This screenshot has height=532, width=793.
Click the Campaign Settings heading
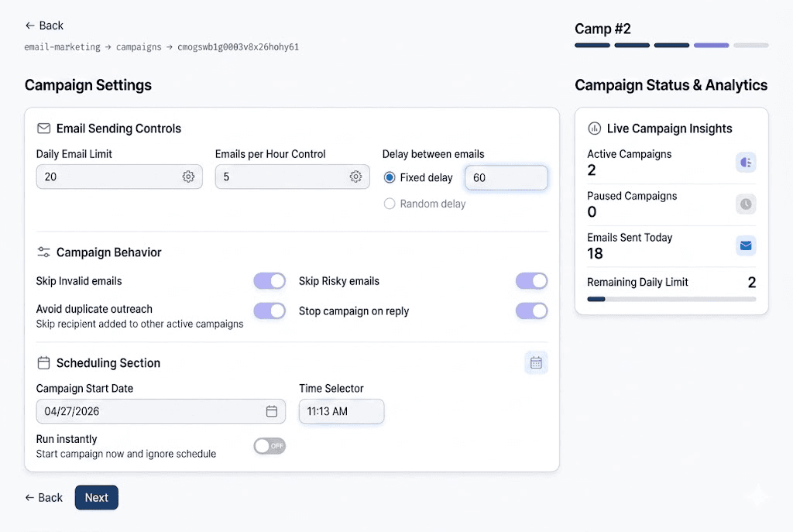(x=88, y=85)
